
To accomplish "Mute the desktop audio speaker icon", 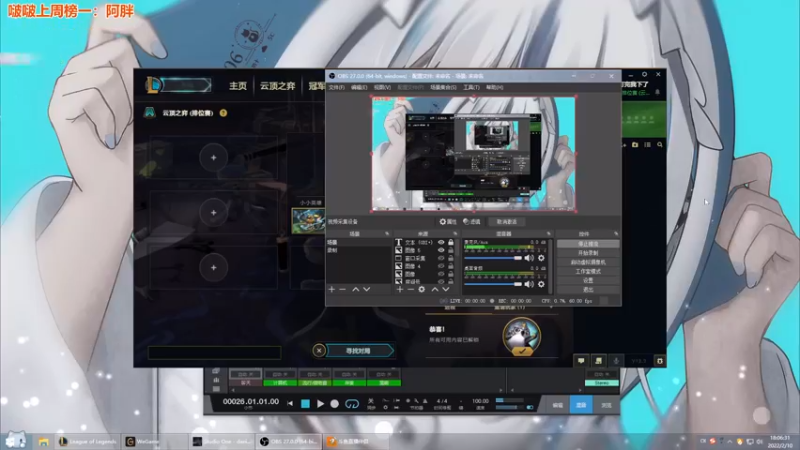I will pos(529,284).
